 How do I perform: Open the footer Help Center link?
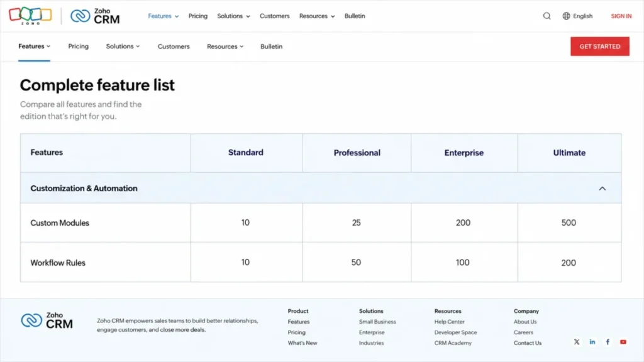pos(449,322)
